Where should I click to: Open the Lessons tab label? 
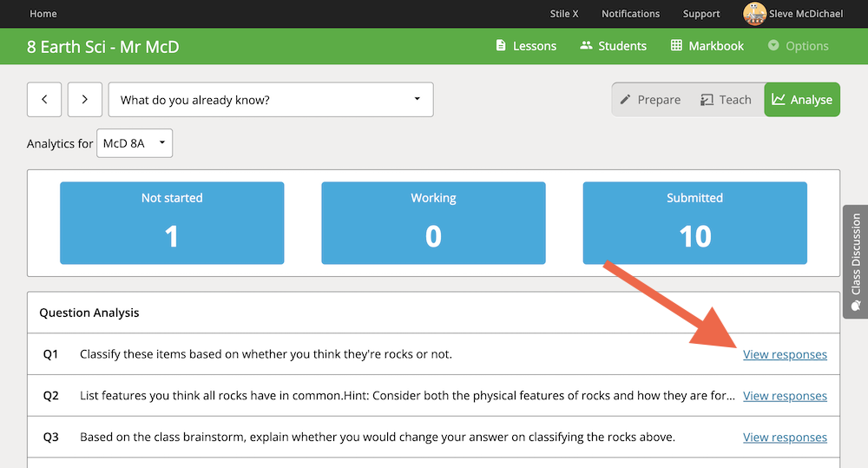pyautogui.click(x=534, y=46)
